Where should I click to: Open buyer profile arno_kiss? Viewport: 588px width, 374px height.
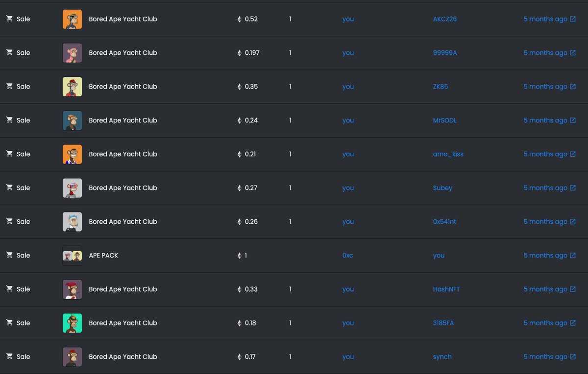(x=448, y=154)
